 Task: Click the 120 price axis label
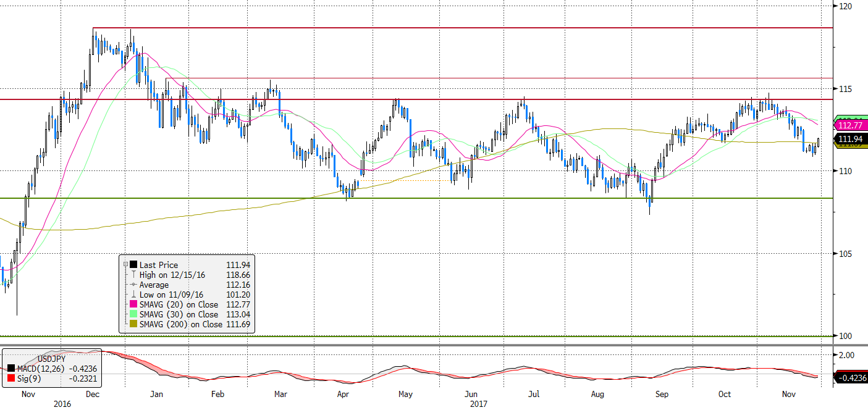(846, 6)
